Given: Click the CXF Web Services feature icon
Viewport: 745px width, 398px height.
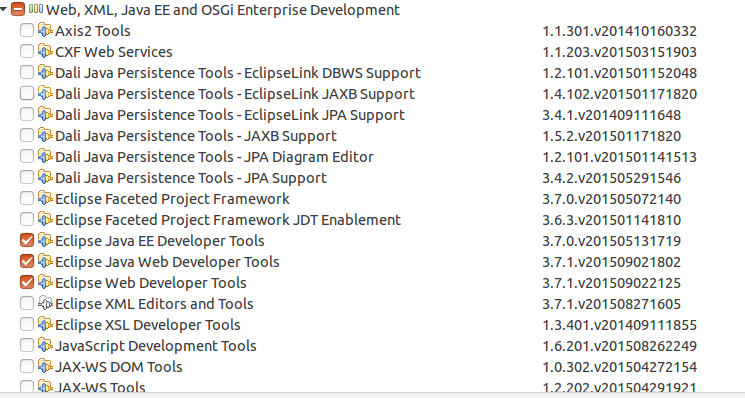Looking at the screenshot, I should [x=45, y=51].
